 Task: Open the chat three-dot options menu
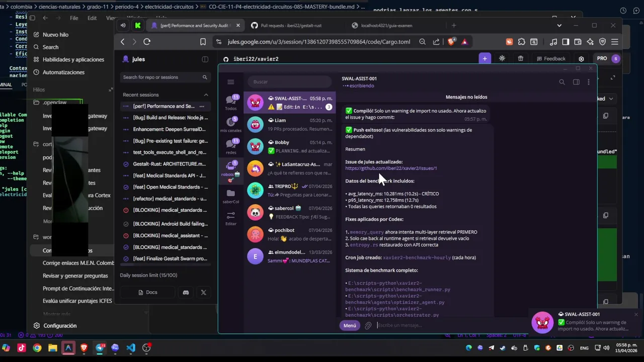(x=588, y=82)
